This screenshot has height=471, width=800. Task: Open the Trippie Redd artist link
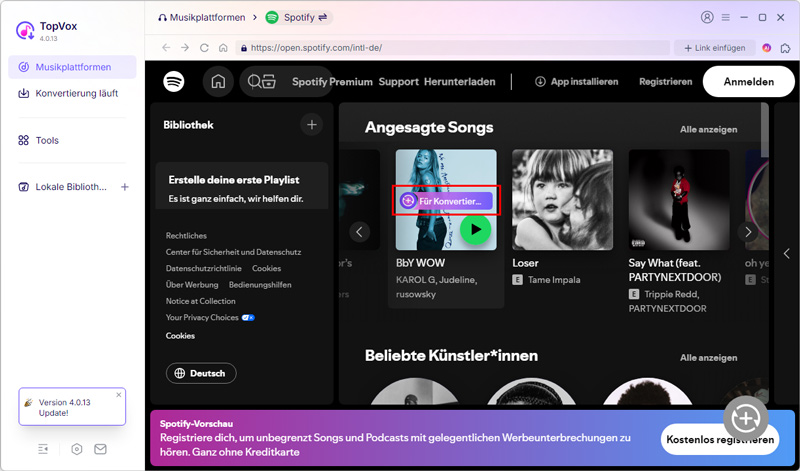pos(671,294)
